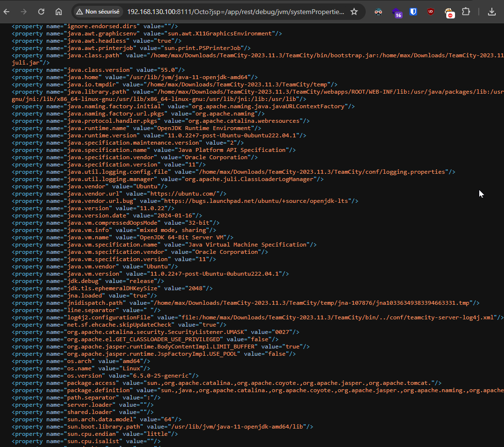Click the java.home property value path
This screenshot has width=504, height=447.
point(189,77)
